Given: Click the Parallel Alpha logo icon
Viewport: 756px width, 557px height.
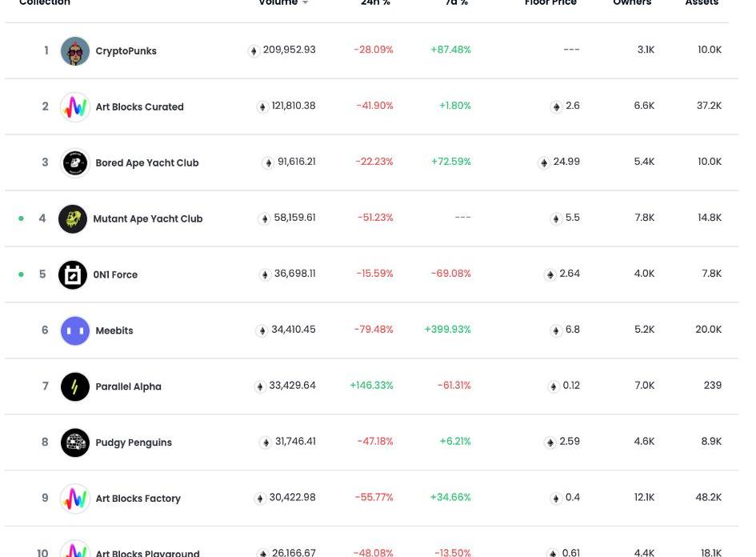Looking at the screenshot, I should point(75,387).
